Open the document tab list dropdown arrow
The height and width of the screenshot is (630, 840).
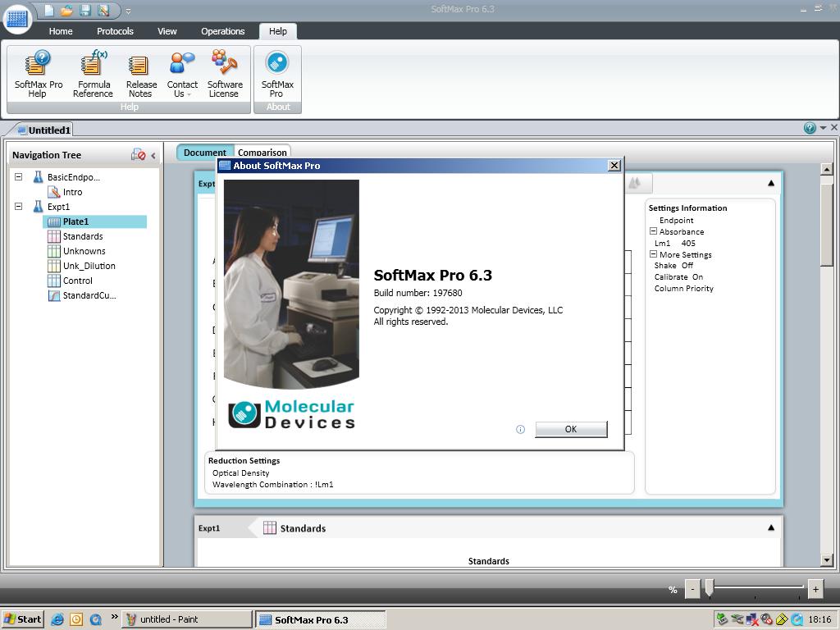pos(824,127)
